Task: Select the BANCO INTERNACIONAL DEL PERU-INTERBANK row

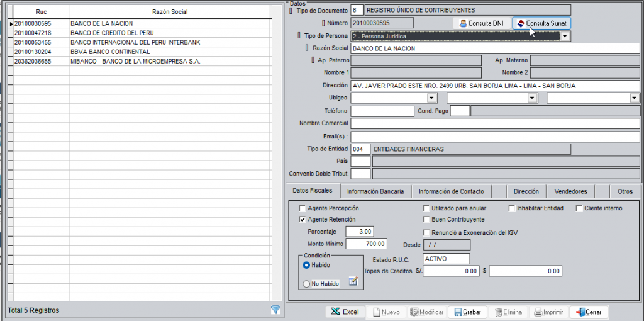Action: 142,42
